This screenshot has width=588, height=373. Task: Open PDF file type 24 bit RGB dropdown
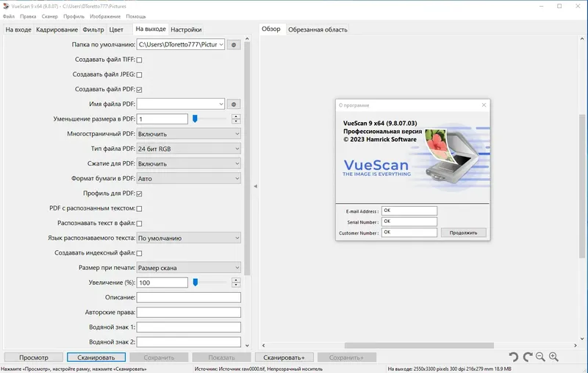tap(189, 149)
